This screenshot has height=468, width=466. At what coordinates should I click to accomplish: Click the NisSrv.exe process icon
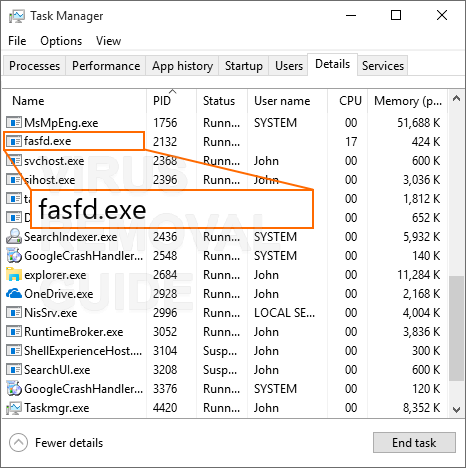click(x=14, y=313)
